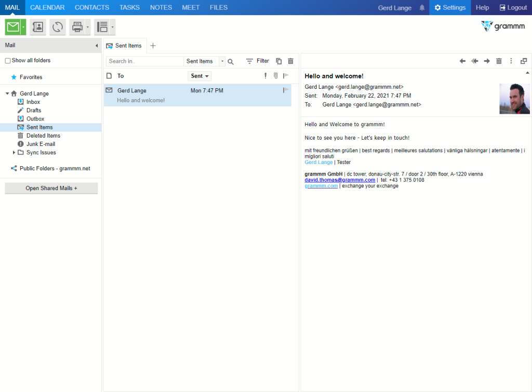Go to the NOTES tab
Screen dimensions: 532x392
pyautogui.click(x=161, y=7)
